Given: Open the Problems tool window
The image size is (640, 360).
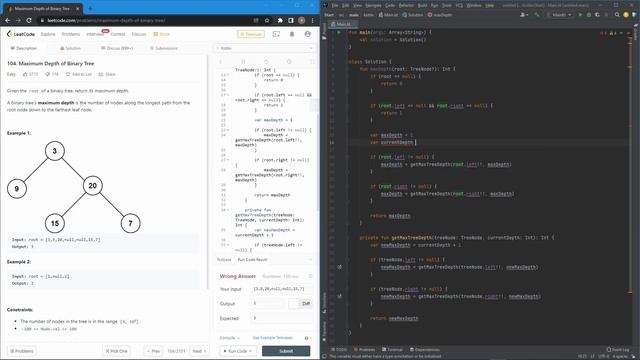Looking at the screenshot, I should [364, 349].
